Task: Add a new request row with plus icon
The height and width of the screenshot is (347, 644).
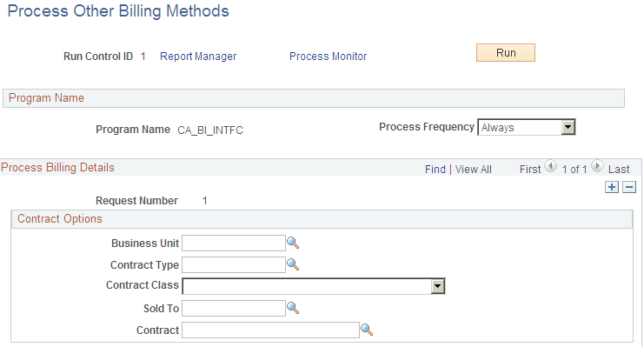Action: (x=612, y=187)
